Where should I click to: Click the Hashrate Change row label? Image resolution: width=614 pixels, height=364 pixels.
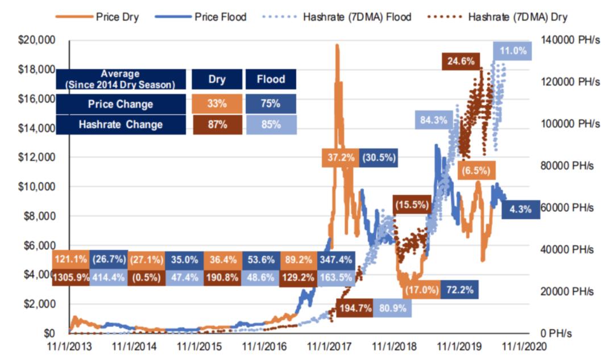(121, 125)
